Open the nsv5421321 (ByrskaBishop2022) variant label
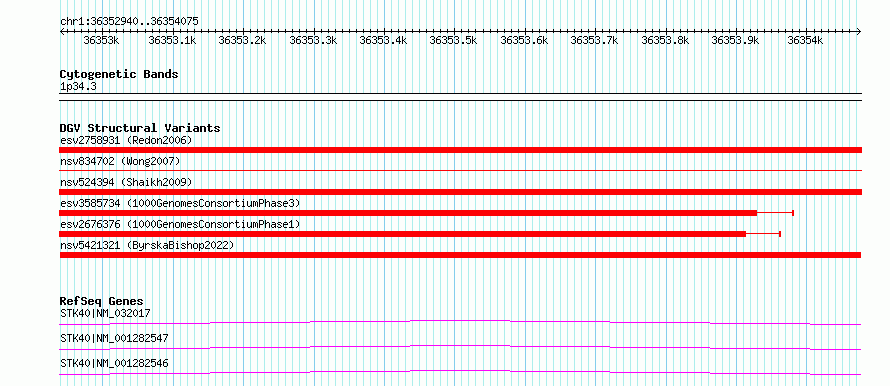890x386 pixels. [147, 245]
